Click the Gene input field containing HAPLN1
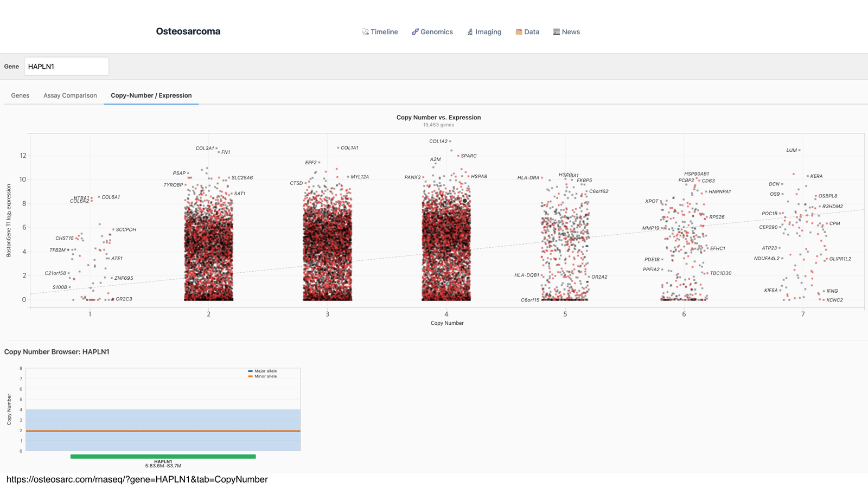Screen dimensions: 868x488 (x=66, y=66)
